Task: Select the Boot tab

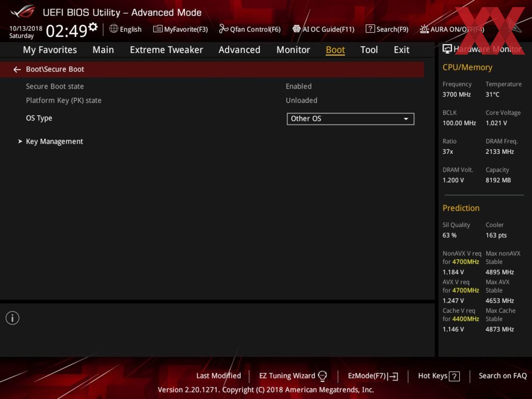Action: tap(335, 50)
